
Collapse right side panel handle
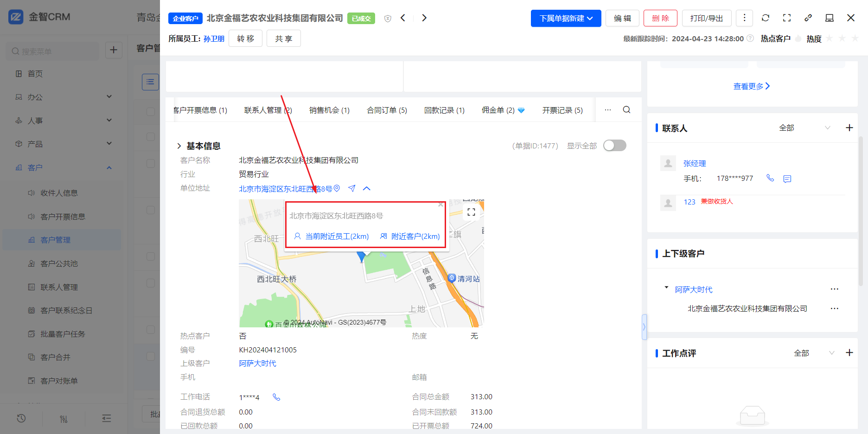click(x=644, y=327)
